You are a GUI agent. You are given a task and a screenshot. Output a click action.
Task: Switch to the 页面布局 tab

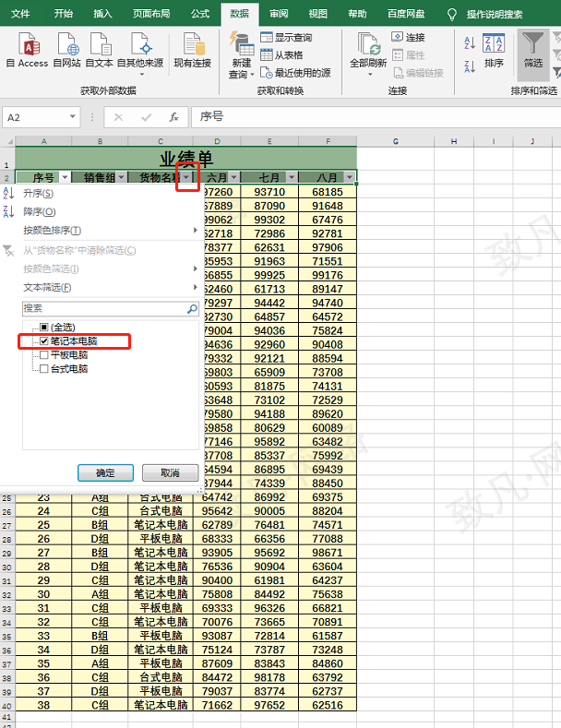click(x=151, y=14)
